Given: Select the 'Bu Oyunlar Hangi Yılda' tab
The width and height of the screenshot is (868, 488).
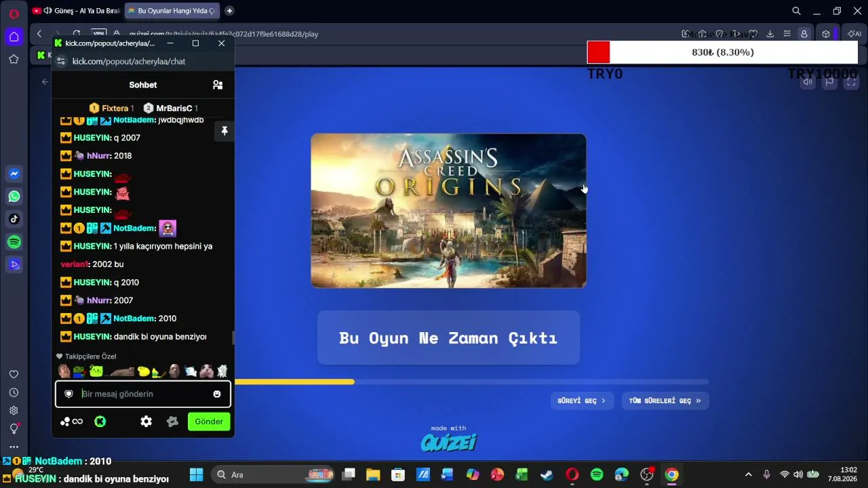Looking at the screenshot, I should (x=171, y=11).
